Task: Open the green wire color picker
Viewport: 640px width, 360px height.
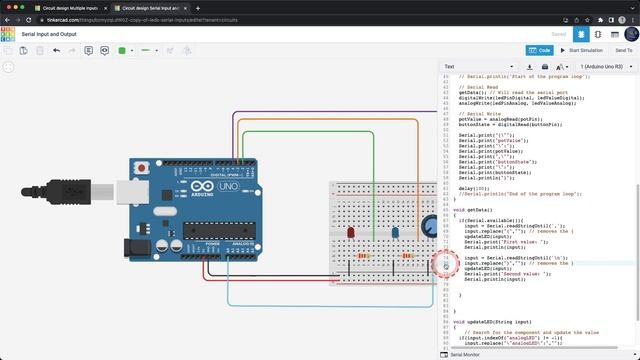Action: point(122,51)
